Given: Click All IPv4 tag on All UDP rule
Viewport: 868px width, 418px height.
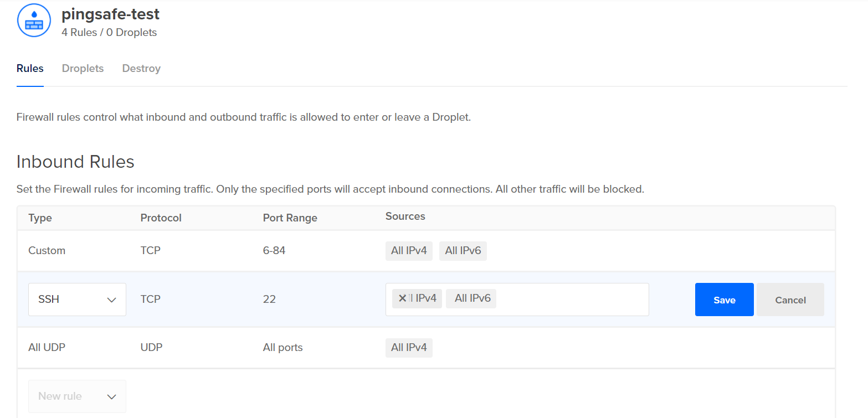Looking at the screenshot, I should pyautogui.click(x=409, y=348).
